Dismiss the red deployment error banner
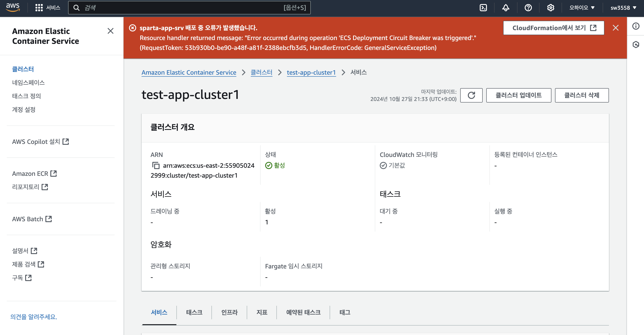The width and height of the screenshot is (644, 335). 615,28
